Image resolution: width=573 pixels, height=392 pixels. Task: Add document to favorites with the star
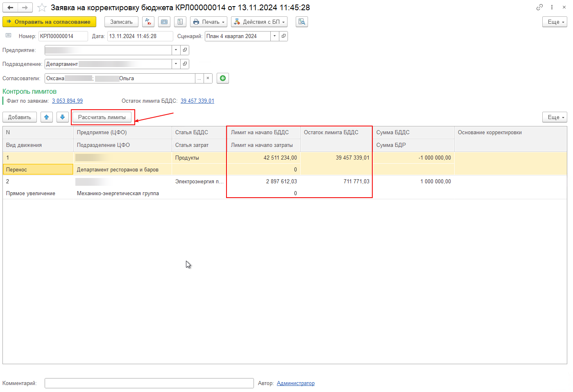coord(42,8)
